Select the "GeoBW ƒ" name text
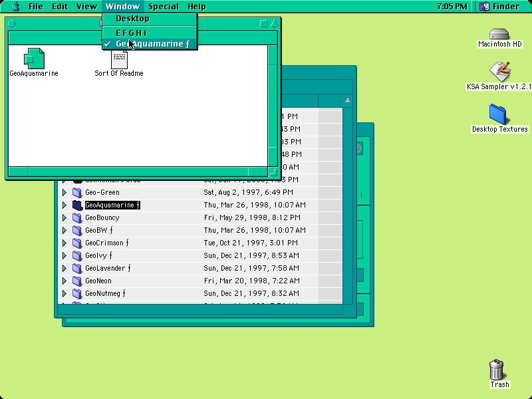This screenshot has width=532, height=399. pyautogui.click(x=98, y=230)
